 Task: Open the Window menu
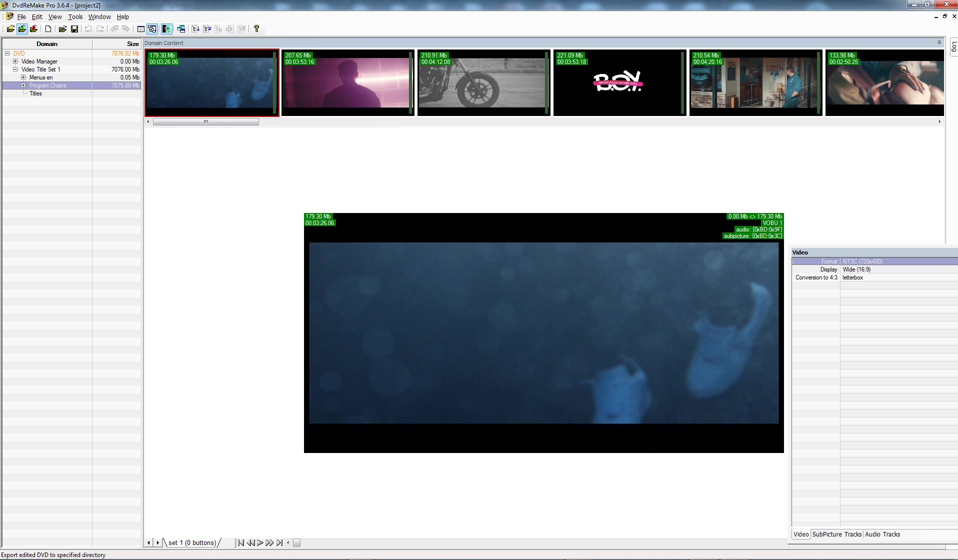[x=99, y=17]
